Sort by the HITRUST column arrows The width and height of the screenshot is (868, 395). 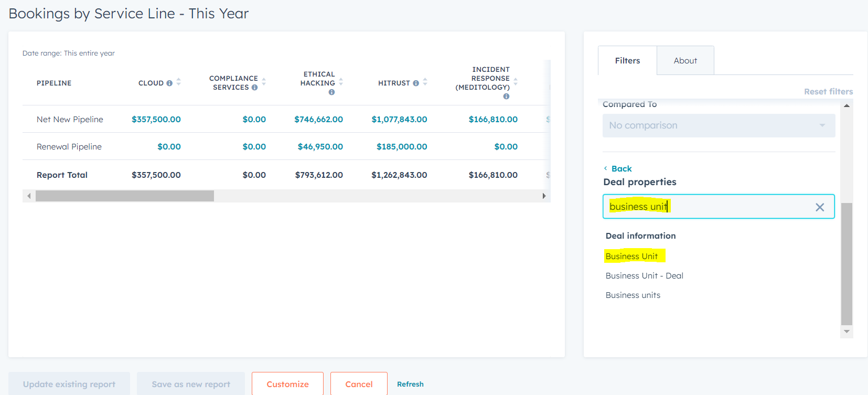click(425, 82)
